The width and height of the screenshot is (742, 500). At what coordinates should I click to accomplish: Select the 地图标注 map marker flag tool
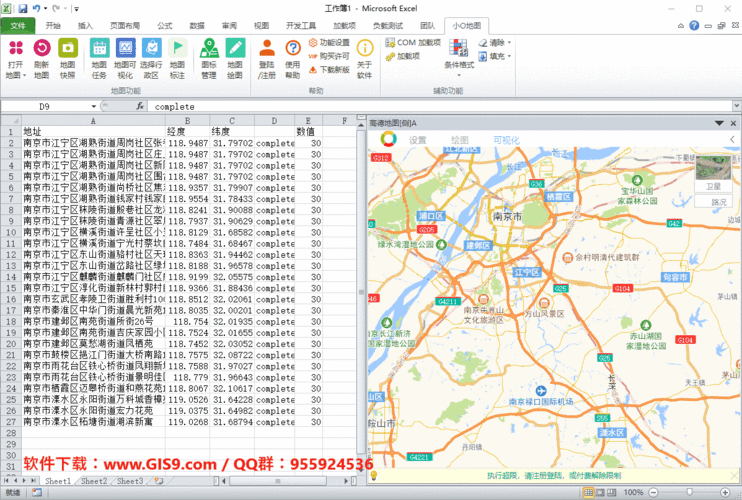pos(177,59)
